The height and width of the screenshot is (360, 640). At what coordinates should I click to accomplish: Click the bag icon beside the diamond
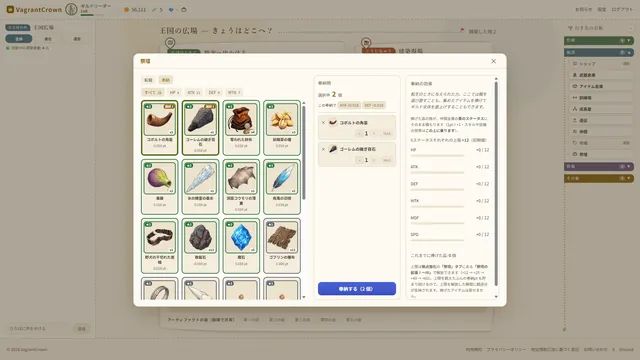(184, 10)
